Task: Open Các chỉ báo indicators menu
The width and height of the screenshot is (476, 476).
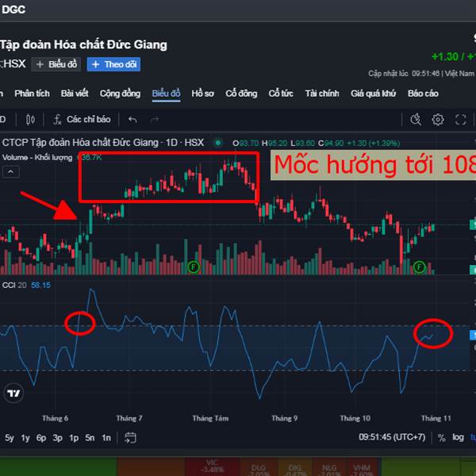Action: [82, 120]
